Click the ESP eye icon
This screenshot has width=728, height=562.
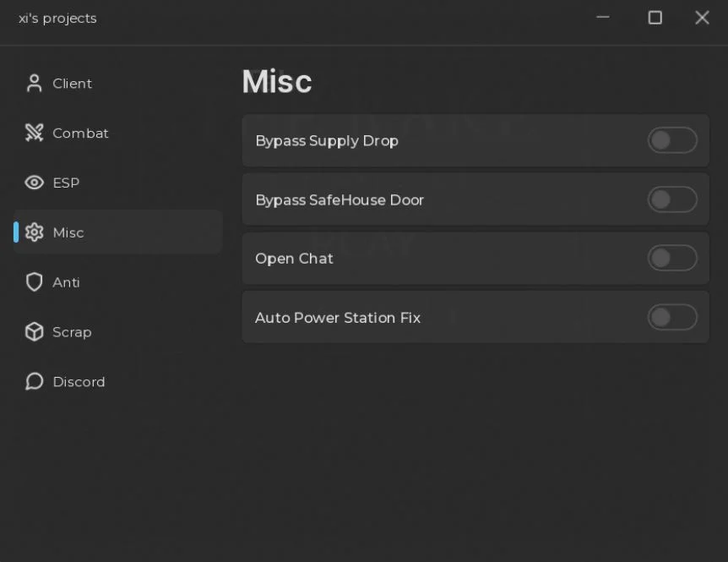tap(34, 183)
